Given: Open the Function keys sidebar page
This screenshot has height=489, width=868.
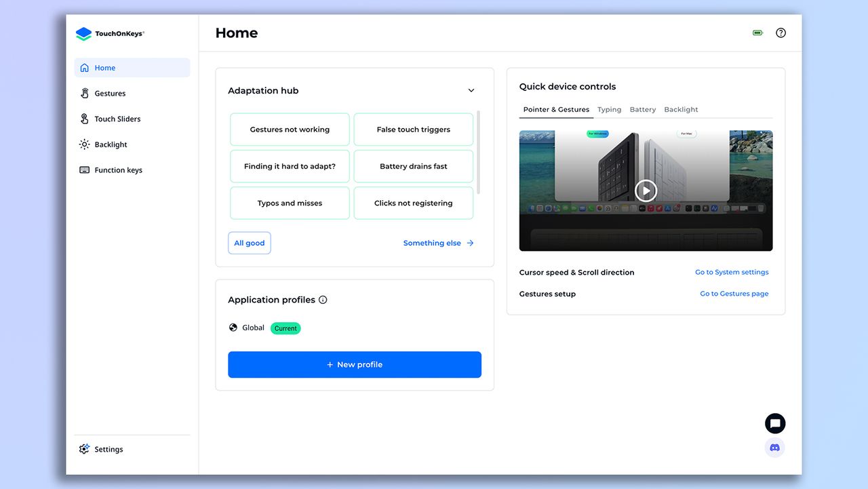Looking at the screenshot, I should click(x=132, y=170).
